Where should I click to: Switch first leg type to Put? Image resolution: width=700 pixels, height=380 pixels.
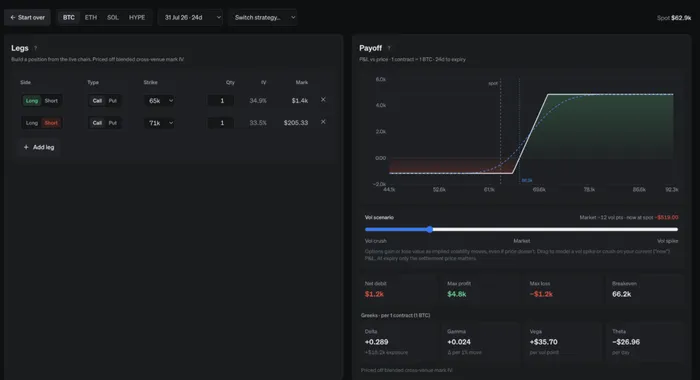click(112, 100)
